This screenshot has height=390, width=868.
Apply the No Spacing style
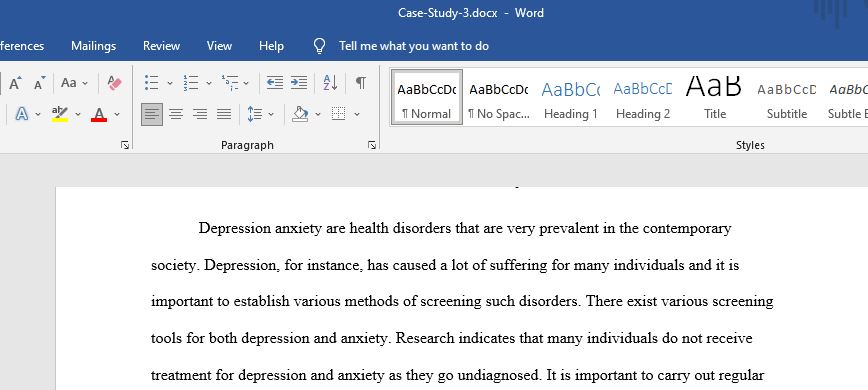(498, 98)
